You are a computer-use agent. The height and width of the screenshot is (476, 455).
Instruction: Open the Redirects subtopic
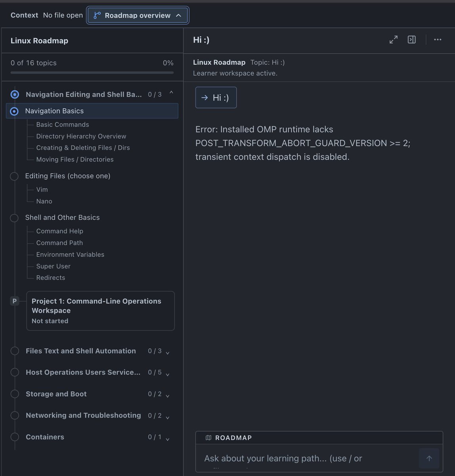pos(50,278)
